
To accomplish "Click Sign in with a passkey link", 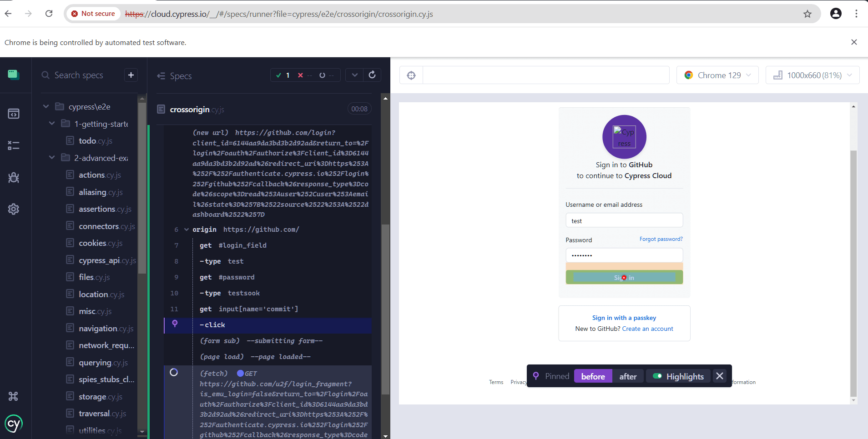I will (624, 318).
